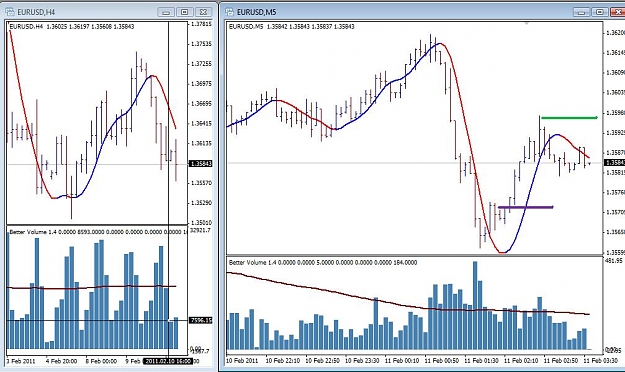Click the 11 Feb 02:10 time label
Screen dimensions: 625x372
(521, 361)
